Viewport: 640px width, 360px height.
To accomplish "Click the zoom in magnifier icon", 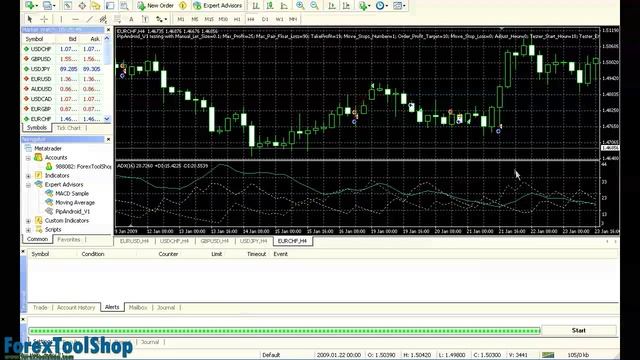I will 300,6.
